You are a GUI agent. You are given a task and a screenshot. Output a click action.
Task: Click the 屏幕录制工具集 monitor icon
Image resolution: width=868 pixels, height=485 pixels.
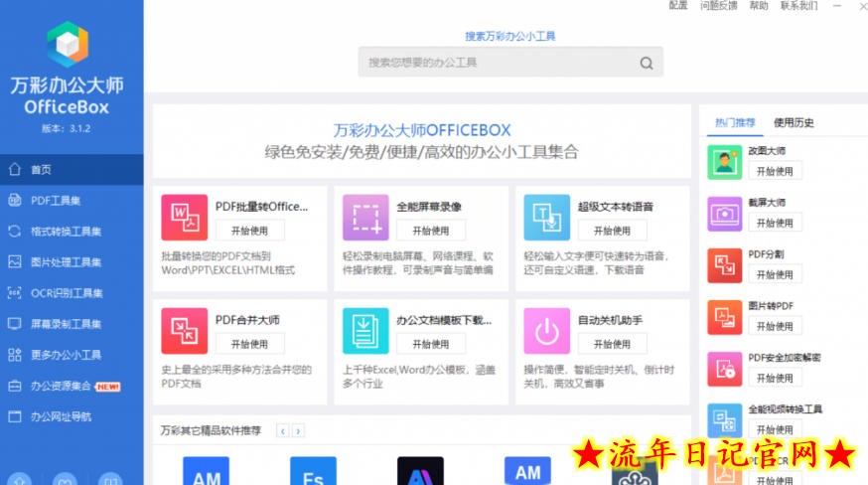15,324
